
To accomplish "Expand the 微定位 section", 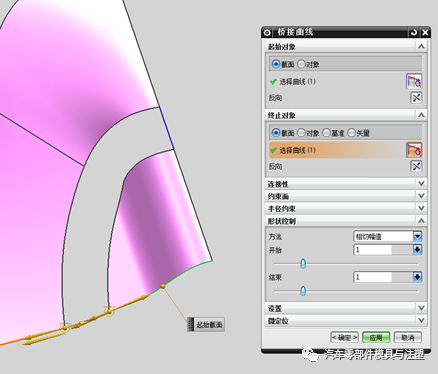I will click(x=421, y=321).
